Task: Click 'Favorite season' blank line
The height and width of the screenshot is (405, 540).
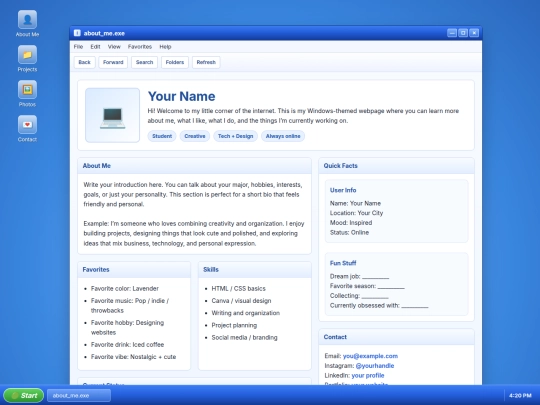Action: [x=367, y=286]
